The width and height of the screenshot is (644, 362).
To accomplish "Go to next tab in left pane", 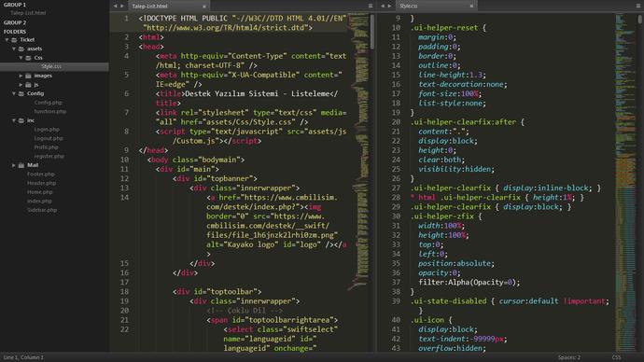I will [x=122, y=7].
